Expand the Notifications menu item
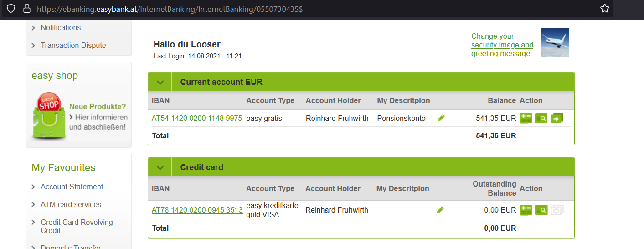 61,28
